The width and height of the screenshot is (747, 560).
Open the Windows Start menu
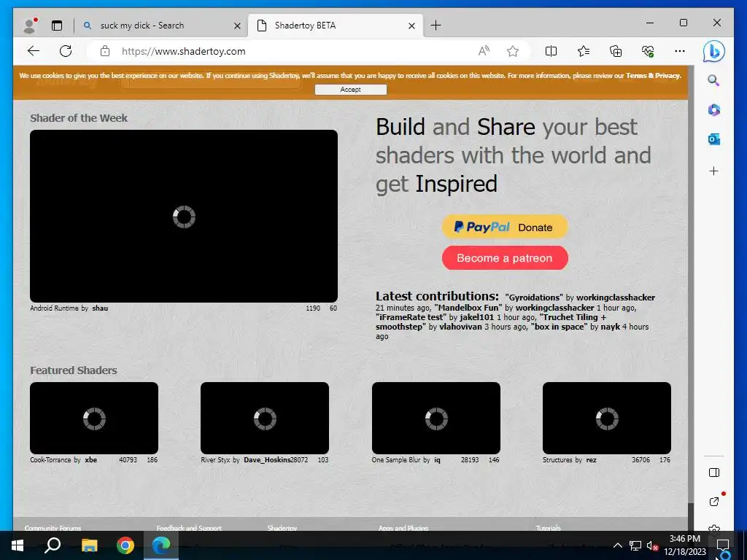tap(18, 545)
